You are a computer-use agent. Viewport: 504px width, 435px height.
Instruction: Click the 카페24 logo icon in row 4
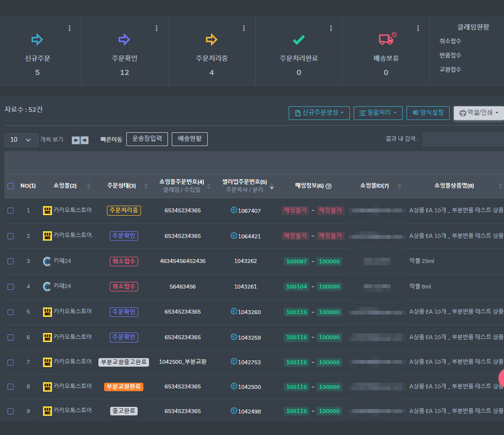tap(47, 286)
